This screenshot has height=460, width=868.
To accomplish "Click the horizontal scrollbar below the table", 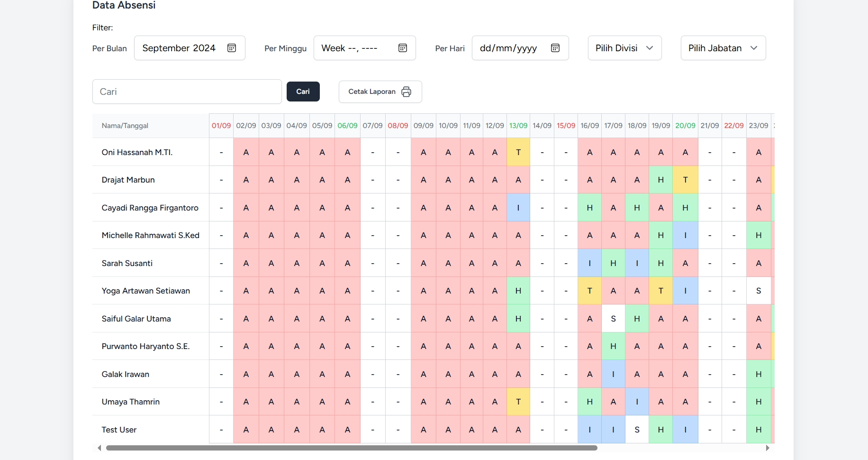I will pyautogui.click(x=352, y=448).
